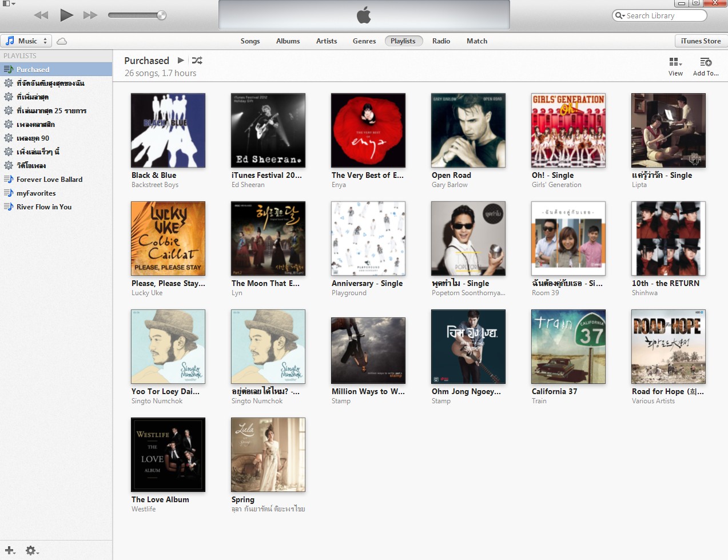The height and width of the screenshot is (560, 728).
Task: Click the Previous track rewind button
Action: (41, 15)
